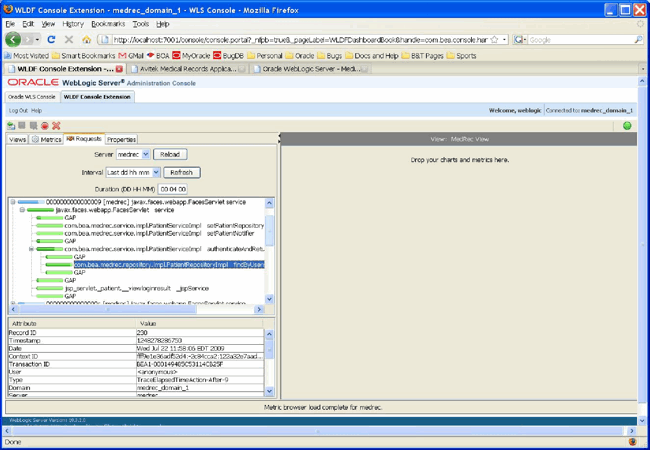Open the Interval dropdown
650x450 pixels.
click(x=133, y=172)
